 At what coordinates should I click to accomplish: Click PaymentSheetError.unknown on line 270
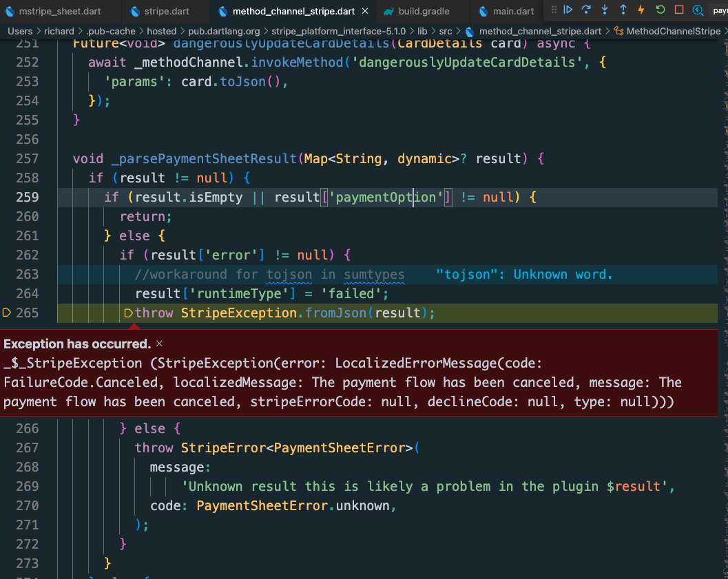(293, 506)
